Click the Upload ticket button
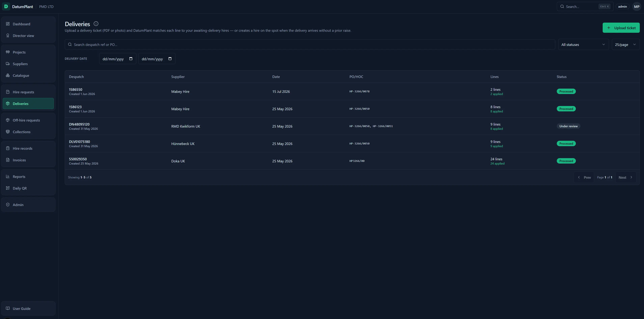Viewport: 644px width, 319px height. click(621, 28)
